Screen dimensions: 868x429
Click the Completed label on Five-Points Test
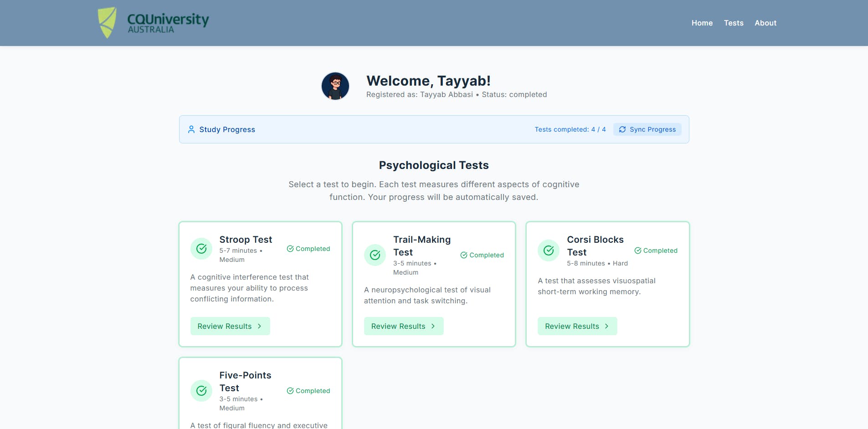(x=313, y=391)
